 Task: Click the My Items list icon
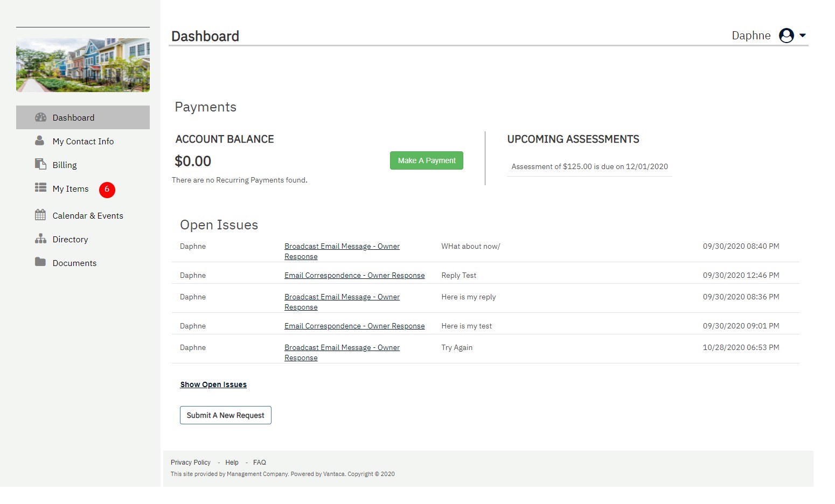[40, 187]
